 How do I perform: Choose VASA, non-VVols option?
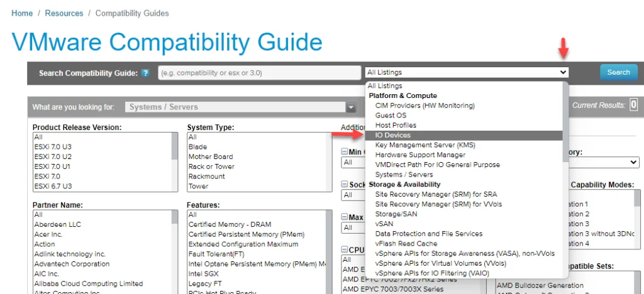[464, 253]
